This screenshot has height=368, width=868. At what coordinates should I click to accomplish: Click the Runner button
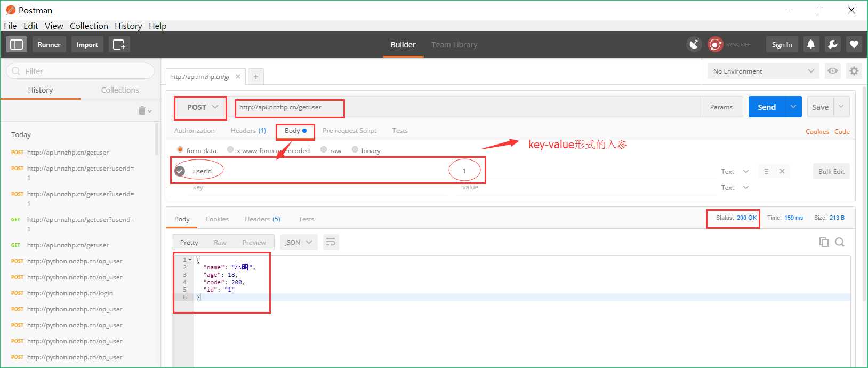point(49,44)
